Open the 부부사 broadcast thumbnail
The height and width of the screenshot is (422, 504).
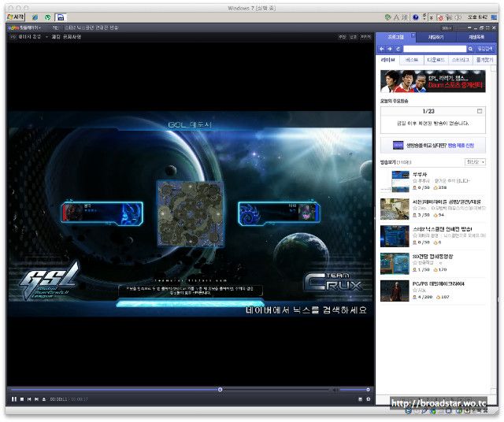click(395, 182)
